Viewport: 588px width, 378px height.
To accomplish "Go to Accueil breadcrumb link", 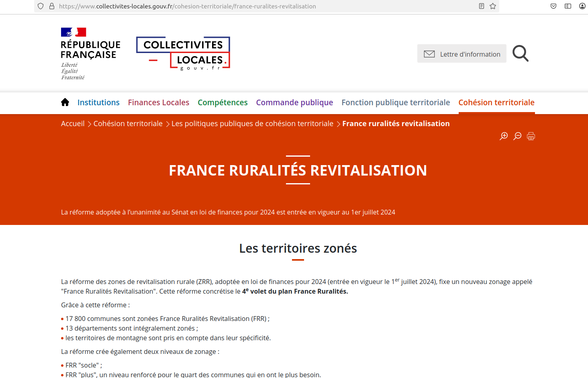I will click(x=73, y=123).
